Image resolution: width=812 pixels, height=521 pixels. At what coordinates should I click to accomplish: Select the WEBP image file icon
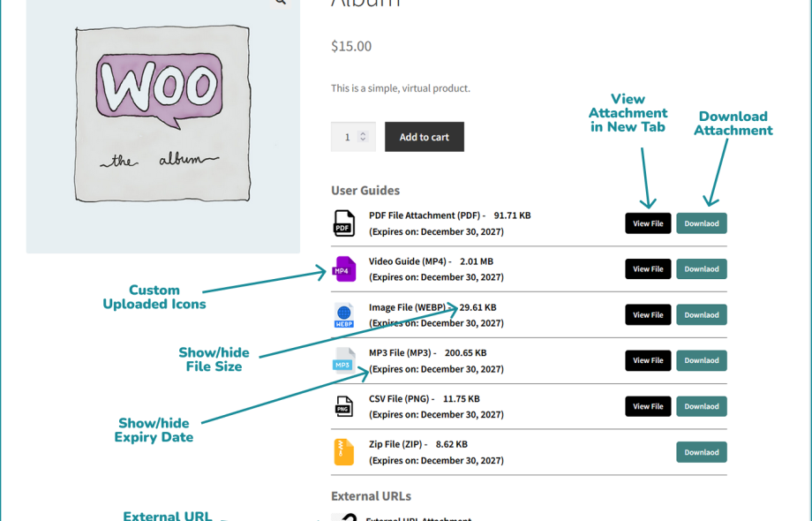click(343, 314)
